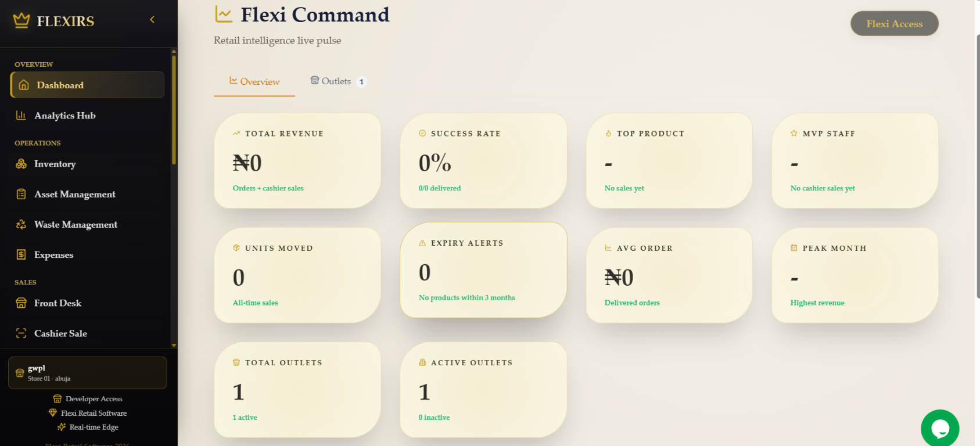Click the Flexi Access button

tap(895, 23)
